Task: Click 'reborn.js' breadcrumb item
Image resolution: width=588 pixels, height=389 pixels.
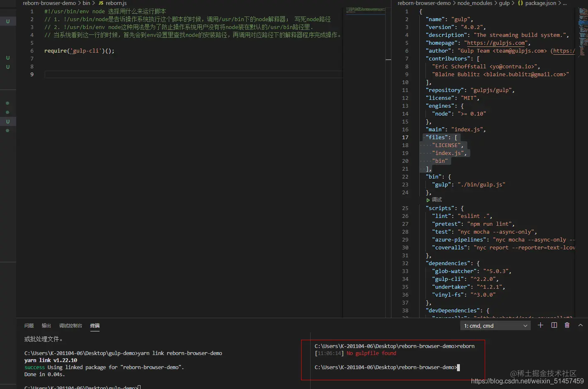Action: point(116,3)
